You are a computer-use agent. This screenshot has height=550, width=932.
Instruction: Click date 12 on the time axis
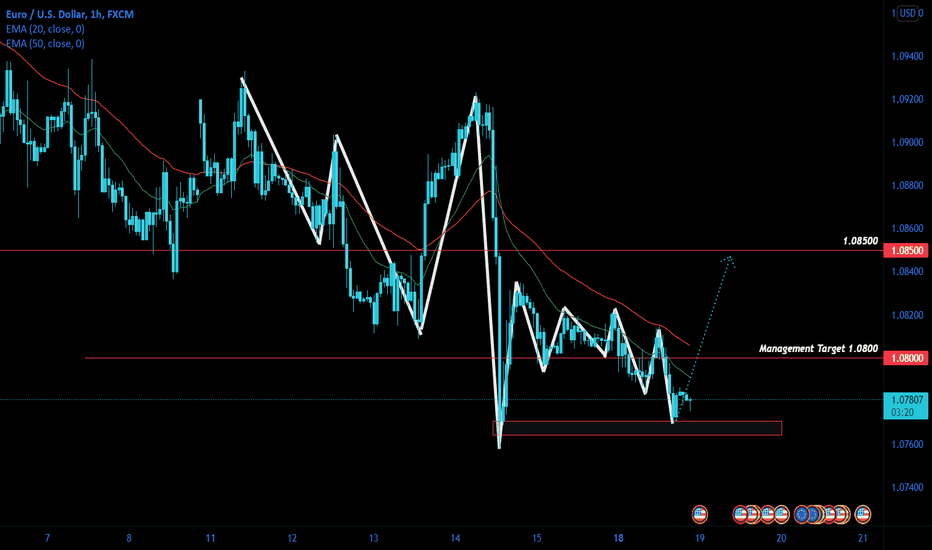tap(292, 538)
